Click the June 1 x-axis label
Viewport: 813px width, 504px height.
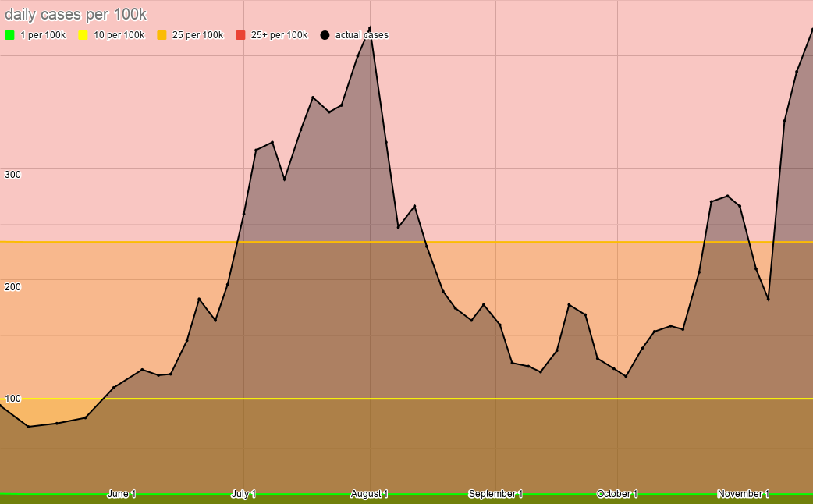pos(122,494)
